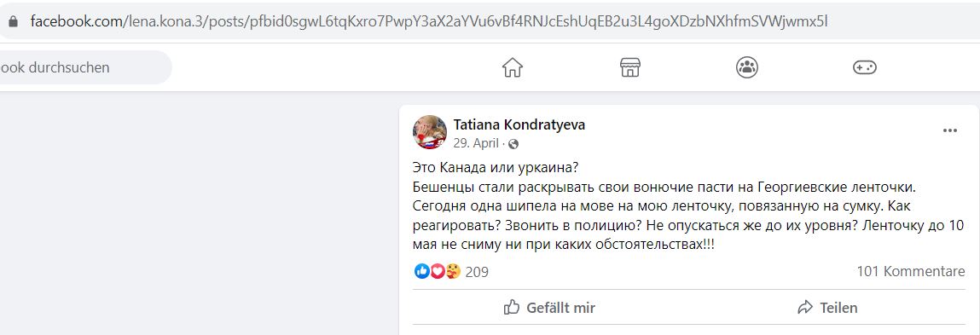Click the 29. April post date

click(476, 144)
